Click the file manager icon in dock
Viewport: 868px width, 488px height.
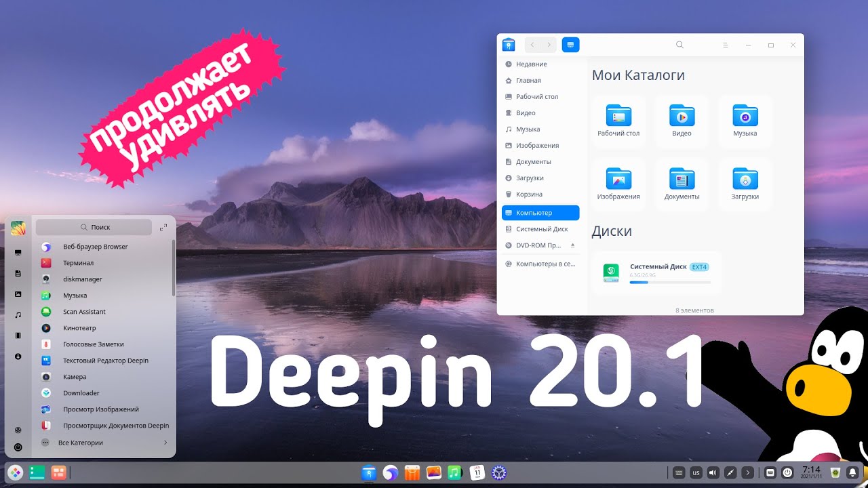(368, 472)
